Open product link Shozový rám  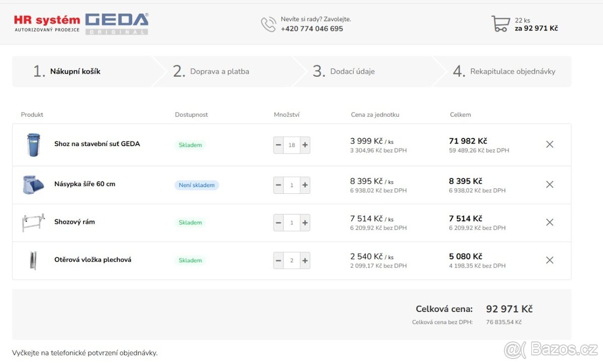click(x=74, y=222)
